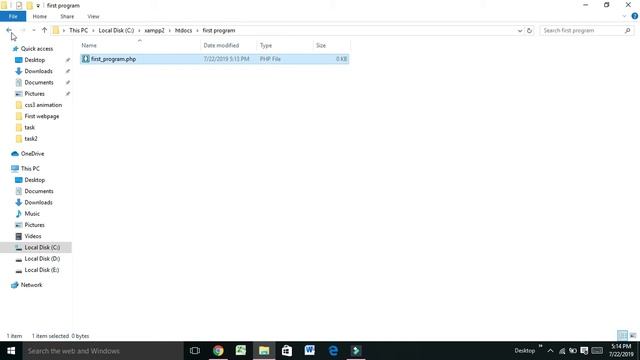Image resolution: width=640 pixels, height=360 pixels.
Task: Switch to the View ribbon tab
Action: pos(93,16)
